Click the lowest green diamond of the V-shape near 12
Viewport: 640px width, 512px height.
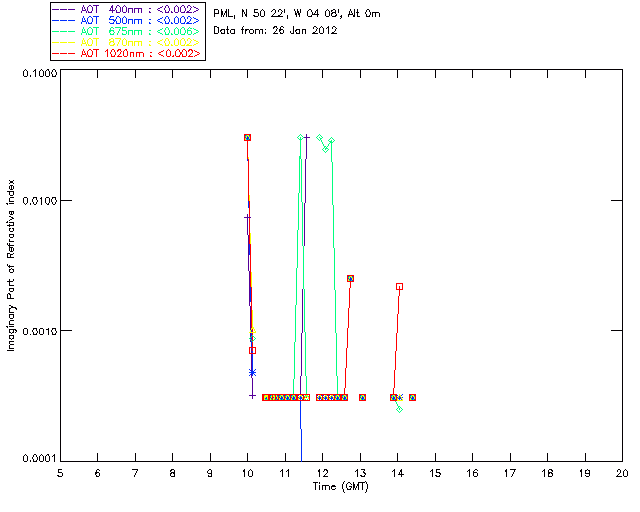(x=325, y=149)
